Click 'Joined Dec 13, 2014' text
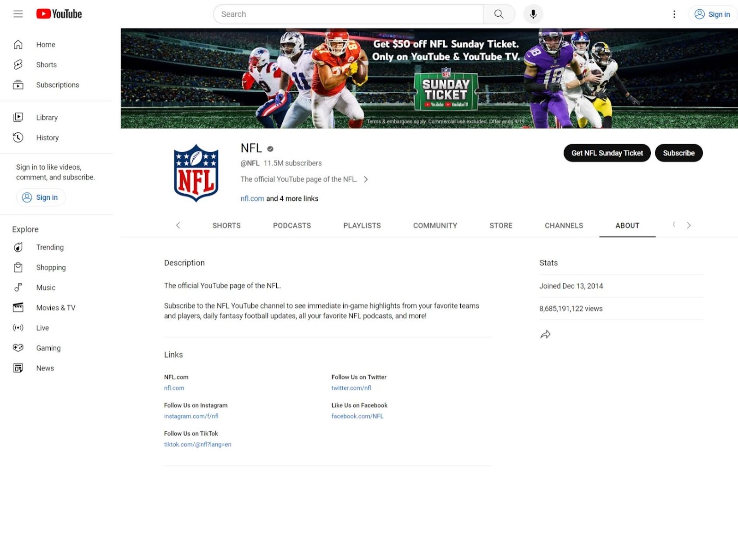 tap(571, 286)
